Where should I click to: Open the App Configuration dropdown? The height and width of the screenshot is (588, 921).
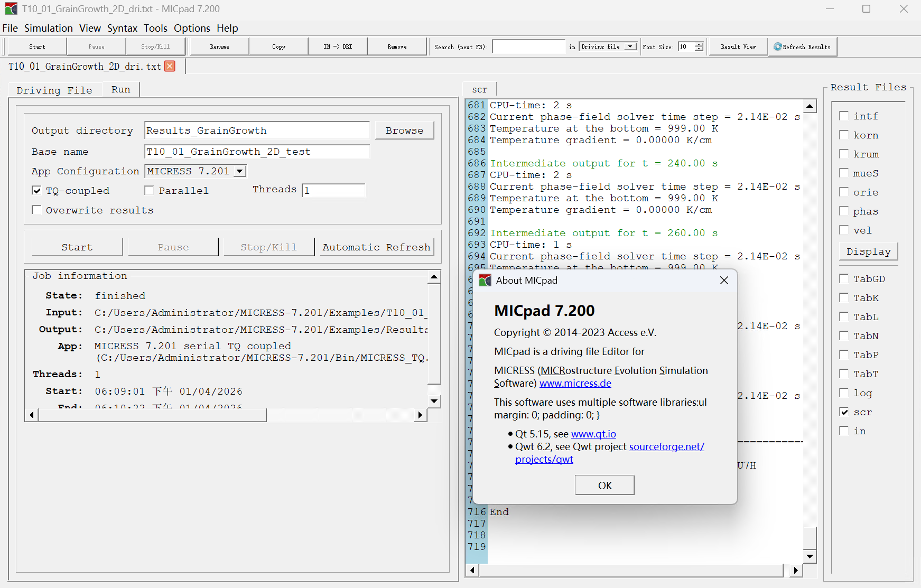point(240,171)
